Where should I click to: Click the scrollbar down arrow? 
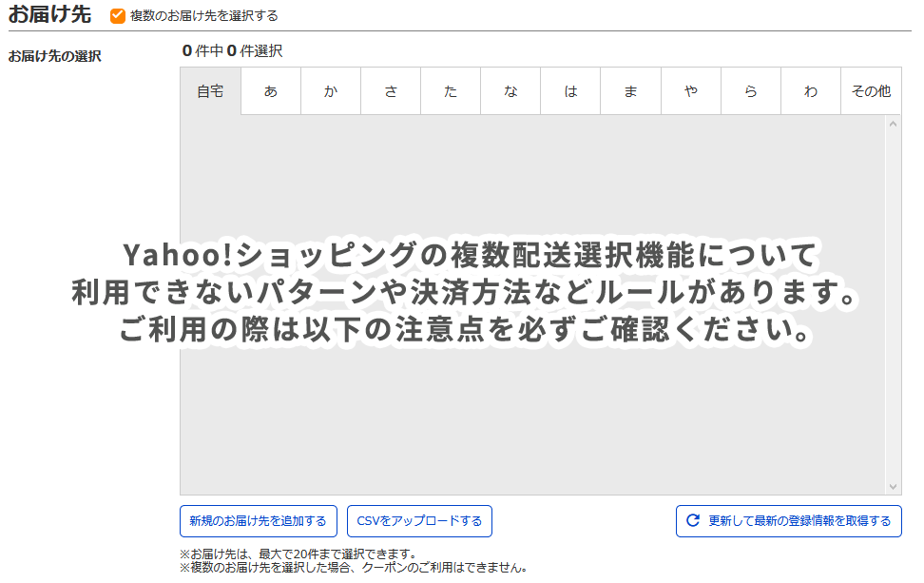click(894, 487)
